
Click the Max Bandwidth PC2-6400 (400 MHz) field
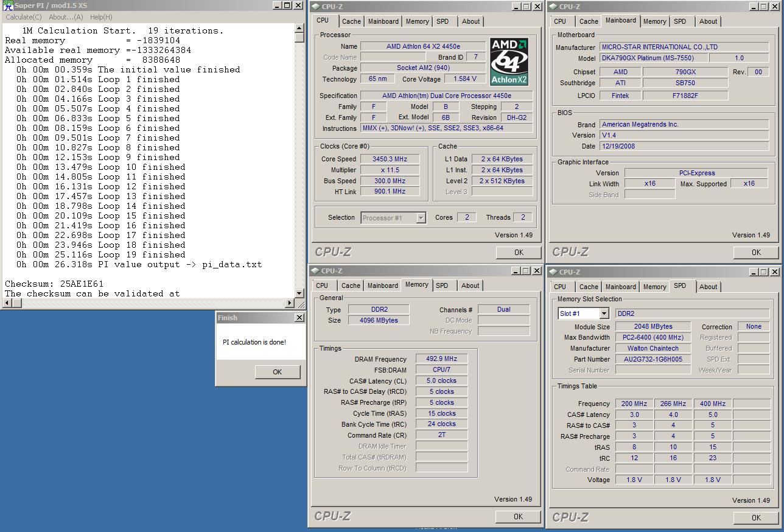point(653,337)
